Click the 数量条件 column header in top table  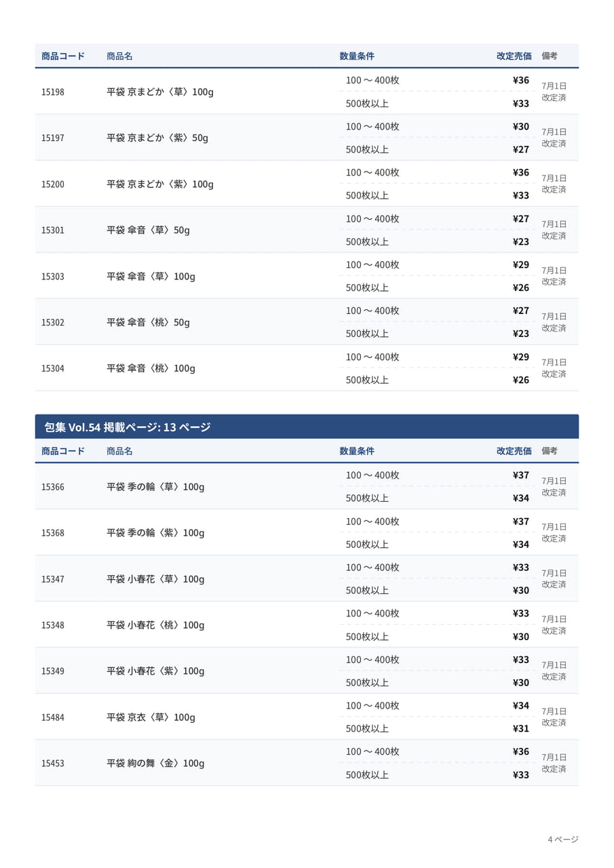(357, 56)
